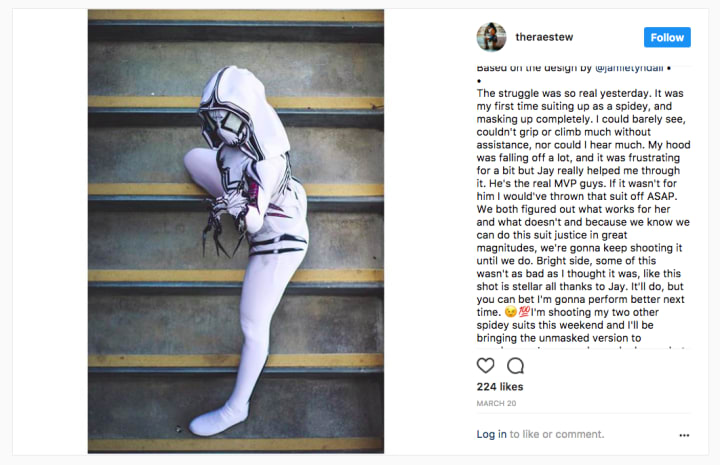Image resolution: width=720 pixels, height=465 pixels.
Task: Follow theraestew with the blue button
Action: coord(667,37)
